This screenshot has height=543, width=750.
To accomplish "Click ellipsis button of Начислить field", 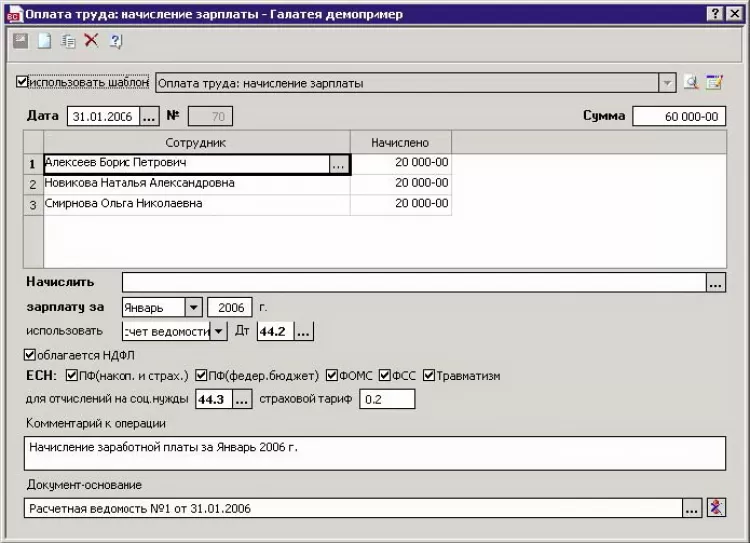I will point(716,282).
